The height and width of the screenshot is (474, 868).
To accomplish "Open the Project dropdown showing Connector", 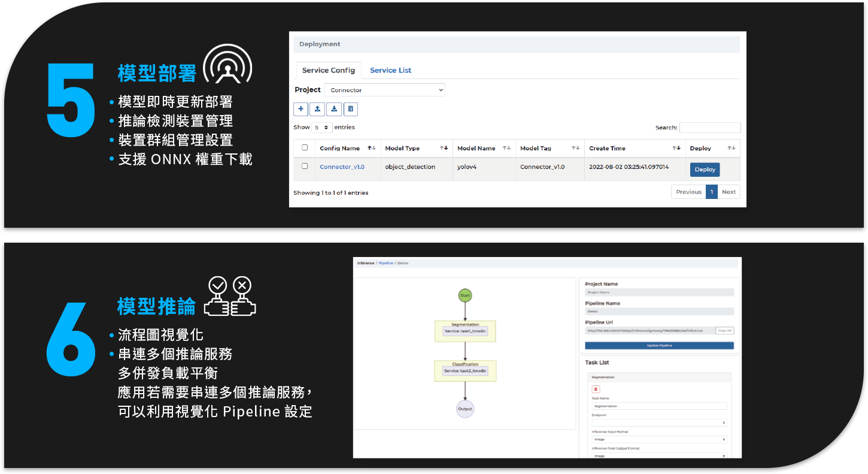I will point(385,90).
